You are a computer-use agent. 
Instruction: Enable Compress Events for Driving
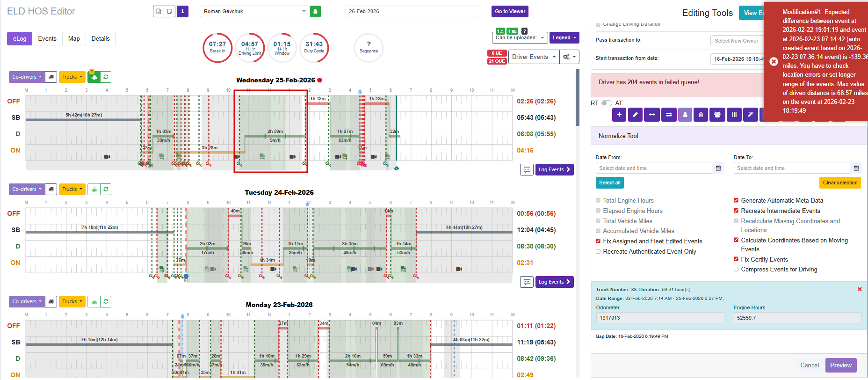click(736, 269)
